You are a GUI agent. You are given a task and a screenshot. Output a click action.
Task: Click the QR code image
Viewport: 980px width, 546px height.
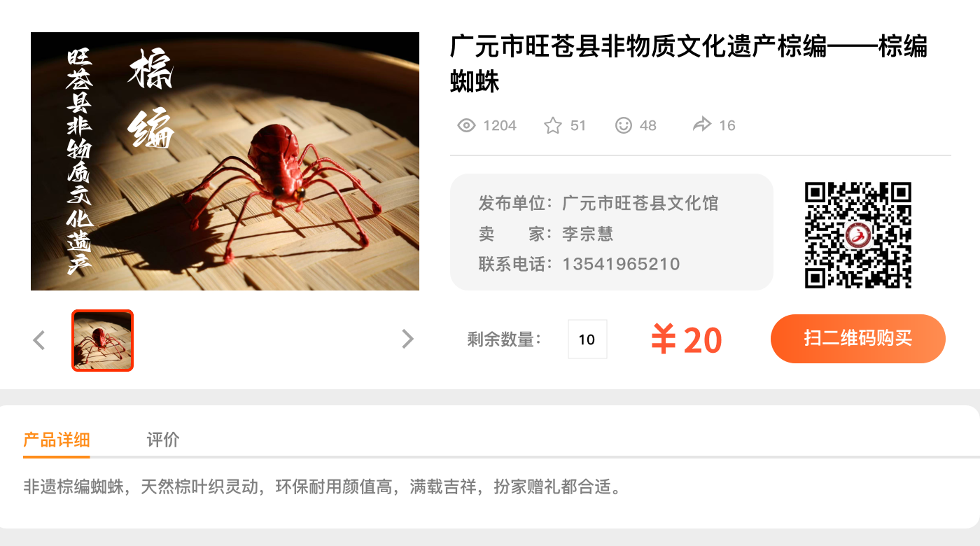click(x=858, y=234)
